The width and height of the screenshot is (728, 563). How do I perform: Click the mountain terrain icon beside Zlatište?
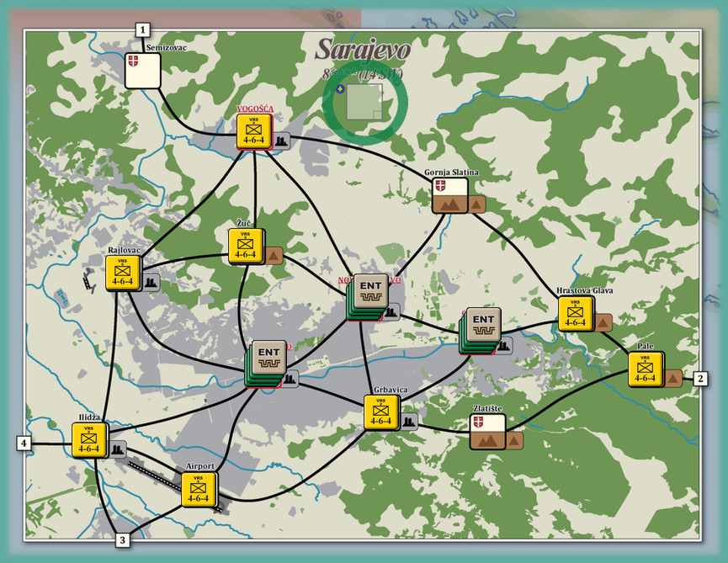tap(514, 440)
